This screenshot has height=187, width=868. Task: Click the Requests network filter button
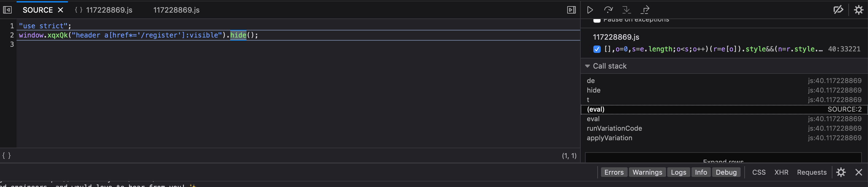812,172
